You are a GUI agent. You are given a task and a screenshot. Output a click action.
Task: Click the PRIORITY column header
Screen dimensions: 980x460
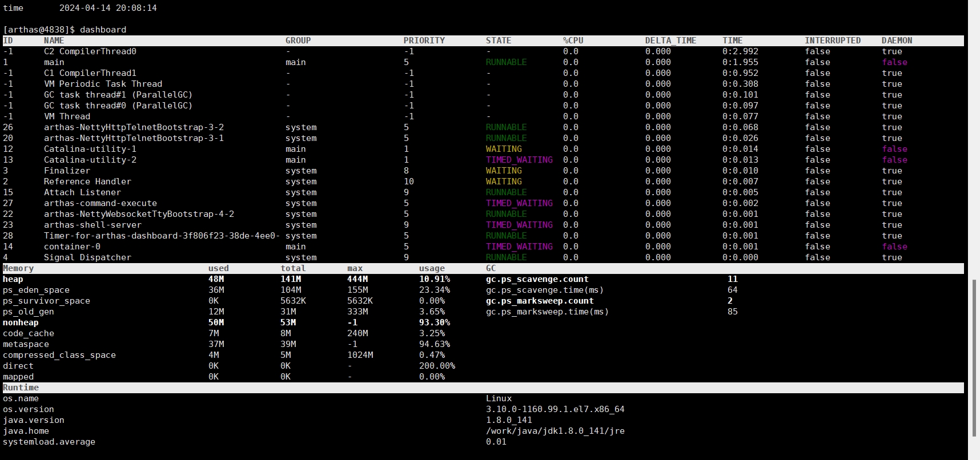click(424, 41)
